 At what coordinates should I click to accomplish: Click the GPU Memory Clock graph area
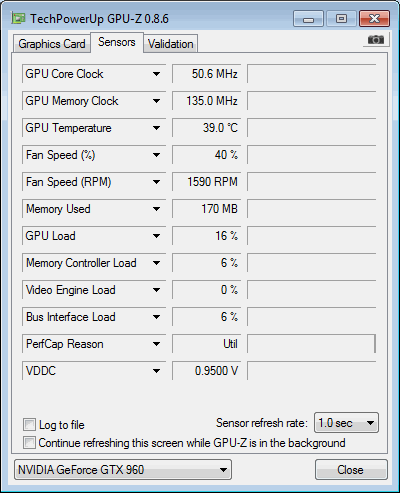312,101
